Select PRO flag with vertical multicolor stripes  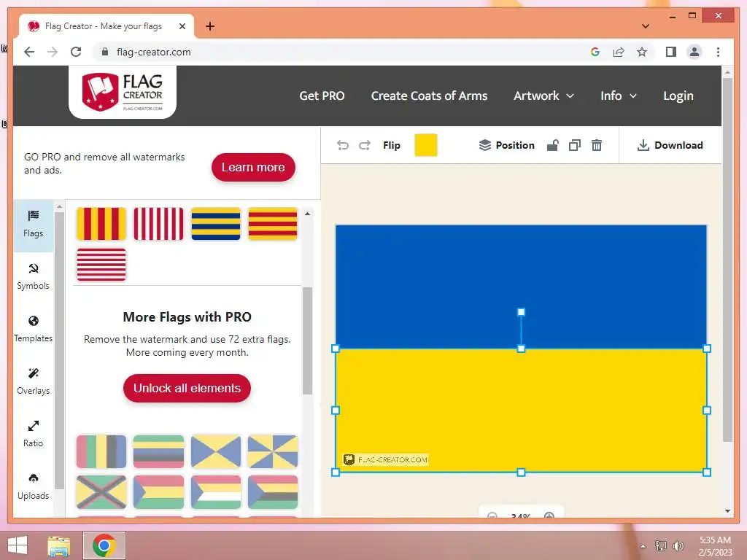[x=101, y=451]
